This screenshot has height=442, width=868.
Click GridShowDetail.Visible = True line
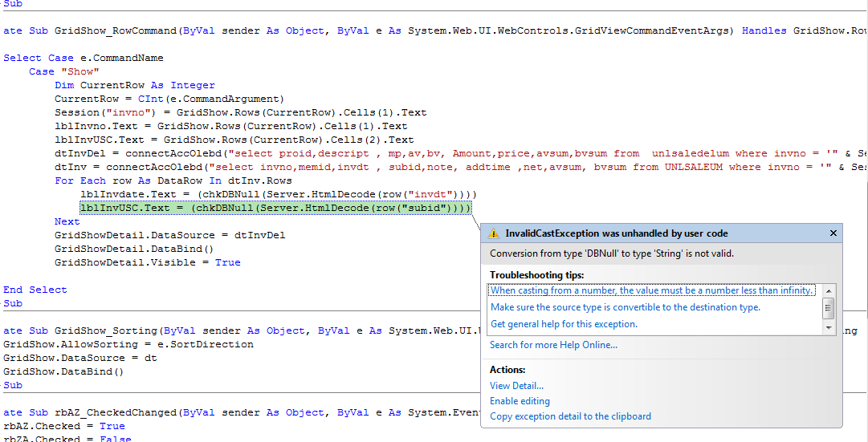(x=147, y=263)
